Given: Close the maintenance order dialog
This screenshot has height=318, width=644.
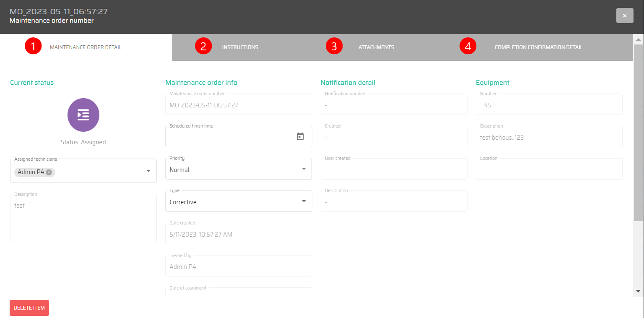Looking at the screenshot, I should [624, 16].
